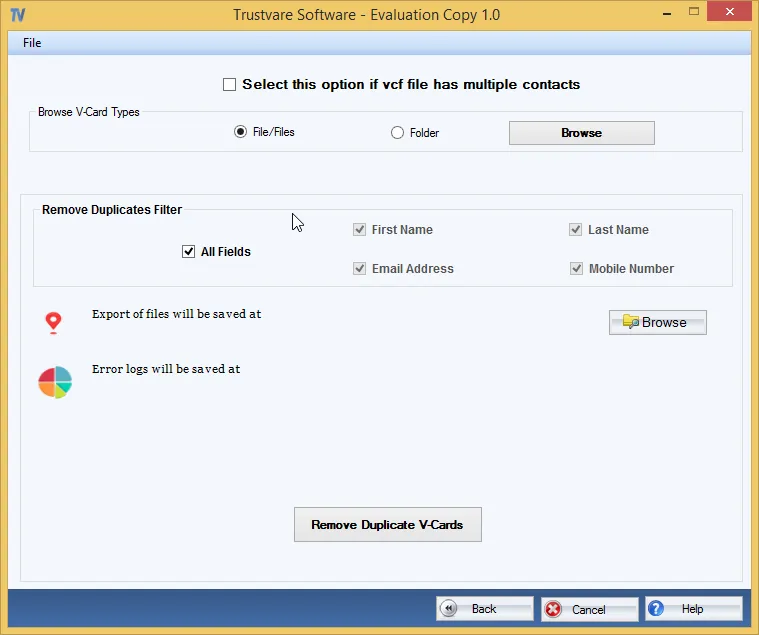759x635 pixels.
Task: Click Browse with folder icon for export
Action: tap(658, 322)
